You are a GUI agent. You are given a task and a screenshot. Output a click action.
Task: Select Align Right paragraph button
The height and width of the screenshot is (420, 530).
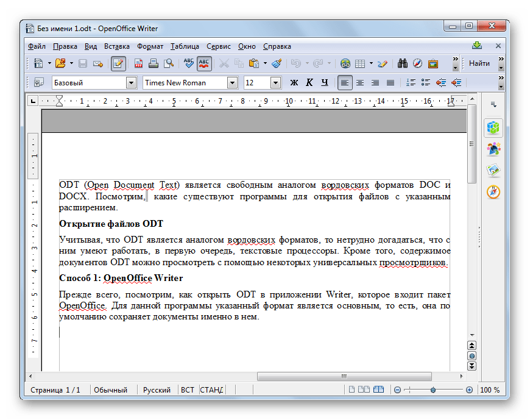pos(375,82)
